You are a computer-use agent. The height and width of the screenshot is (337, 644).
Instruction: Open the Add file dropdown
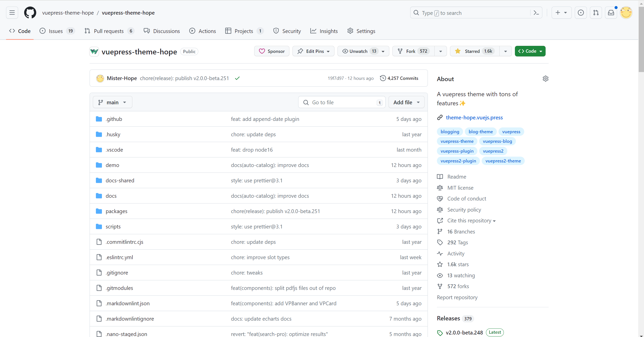pos(406,102)
